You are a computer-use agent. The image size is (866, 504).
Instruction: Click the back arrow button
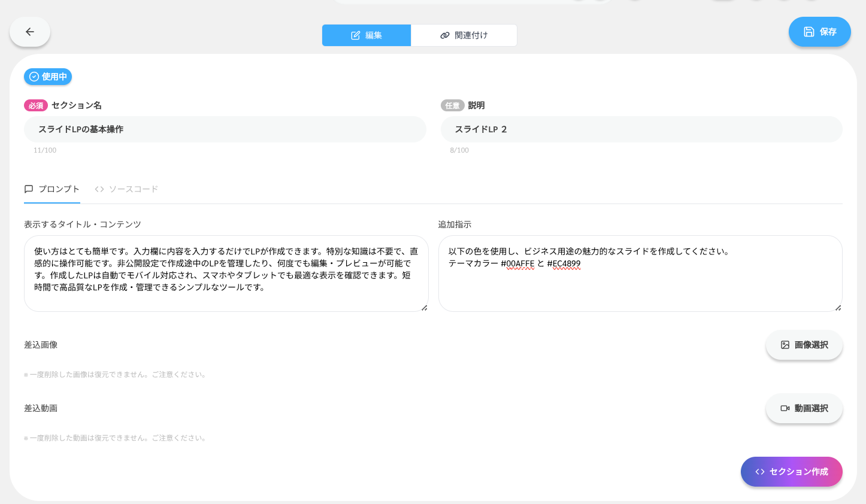(x=30, y=32)
